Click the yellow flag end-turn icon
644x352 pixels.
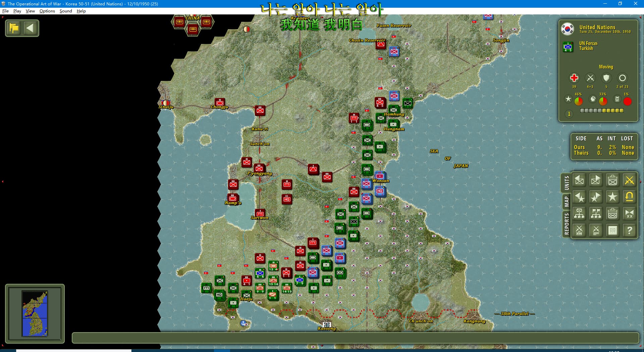[14, 28]
